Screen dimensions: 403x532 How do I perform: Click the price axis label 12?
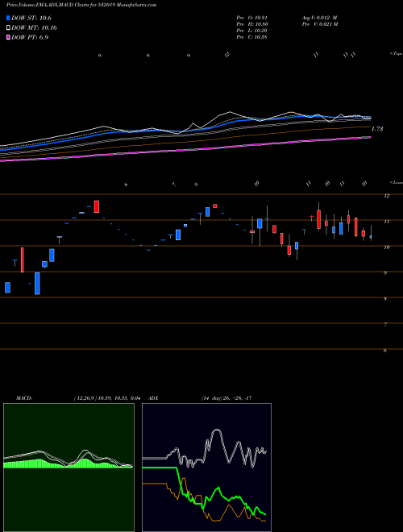(386, 196)
